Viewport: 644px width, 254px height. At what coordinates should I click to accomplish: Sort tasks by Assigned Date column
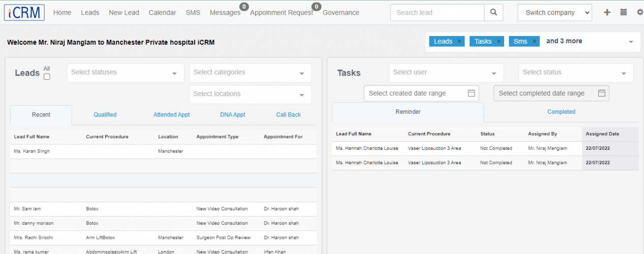click(602, 134)
